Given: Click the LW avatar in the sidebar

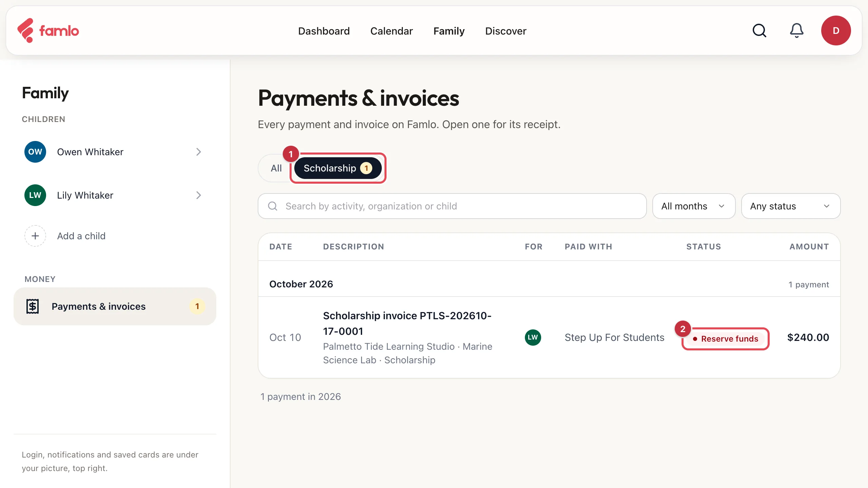Looking at the screenshot, I should pyautogui.click(x=35, y=195).
